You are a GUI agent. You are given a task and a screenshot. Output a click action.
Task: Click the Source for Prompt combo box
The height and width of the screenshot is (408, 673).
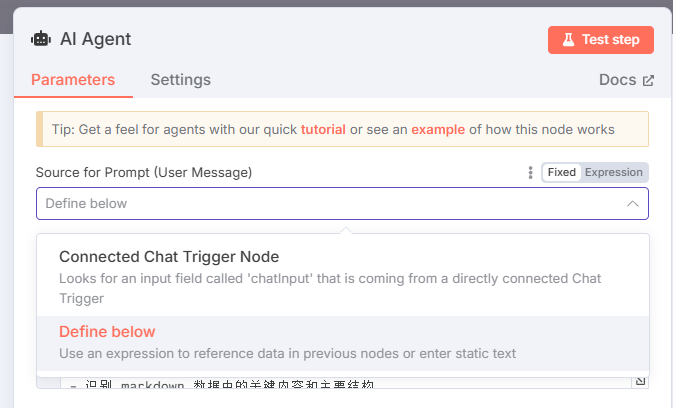330,204
